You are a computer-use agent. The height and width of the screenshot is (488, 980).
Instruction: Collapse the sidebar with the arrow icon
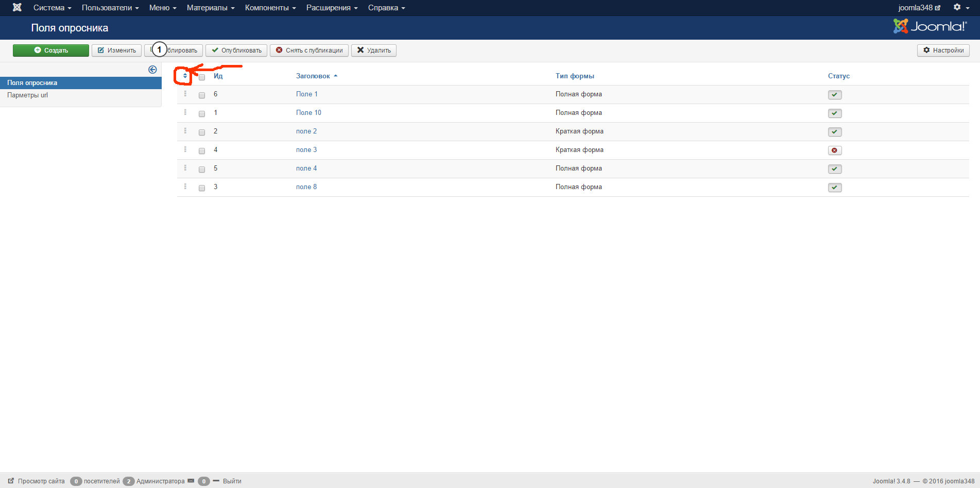(152, 70)
